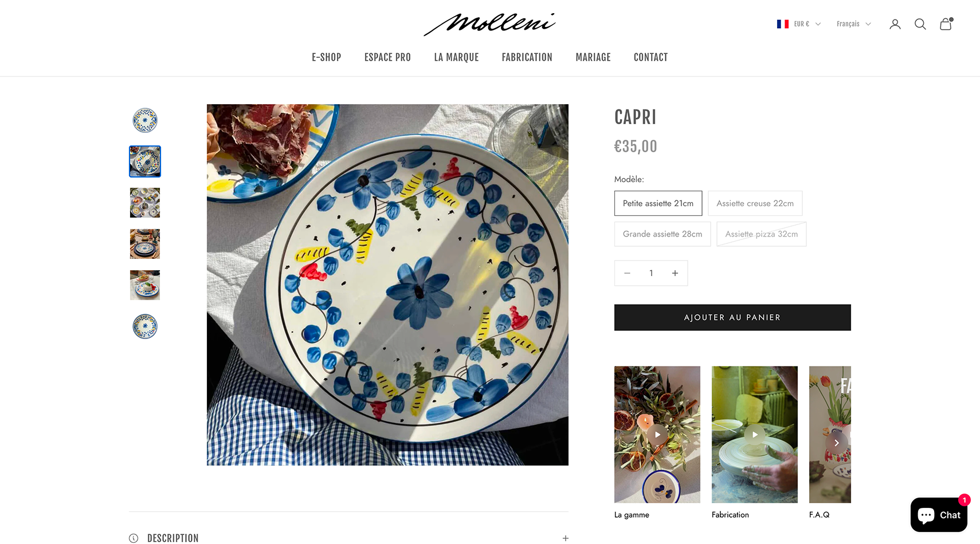Go to the FABRICATION menu item
This screenshot has width=980, height=544.
coord(527,57)
